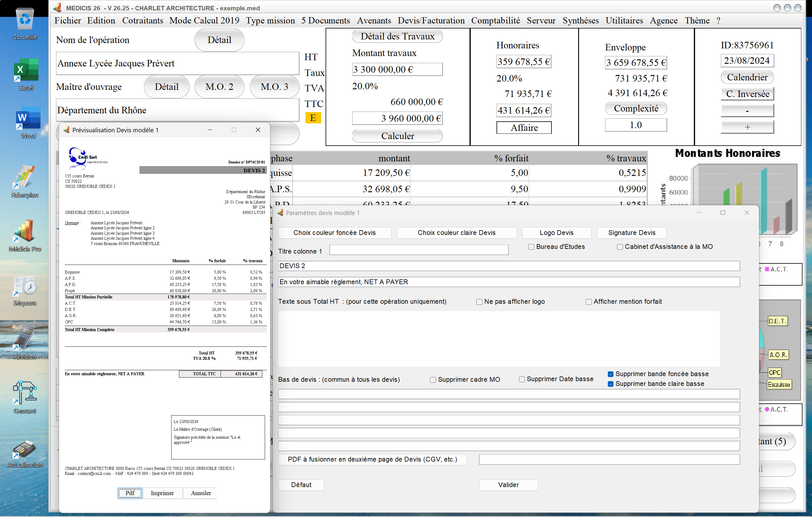The width and height of the screenshot is (812, 517).
Task: Click the MEDICIS app icon in title bar
Action: point(57,7)
